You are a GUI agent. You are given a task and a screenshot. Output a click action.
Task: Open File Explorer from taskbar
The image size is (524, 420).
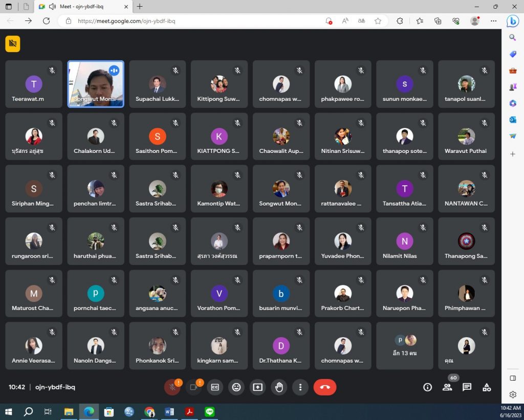click(69, 412)
